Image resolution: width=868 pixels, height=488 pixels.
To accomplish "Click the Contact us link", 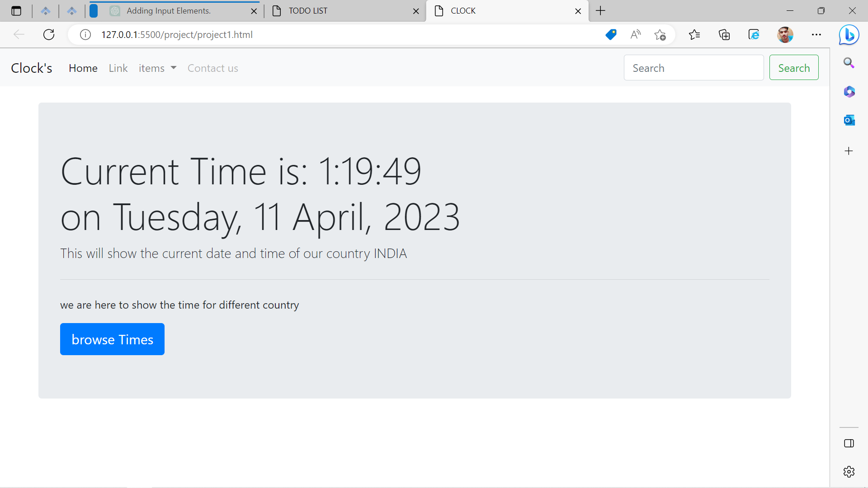I will tap(212, 68).
